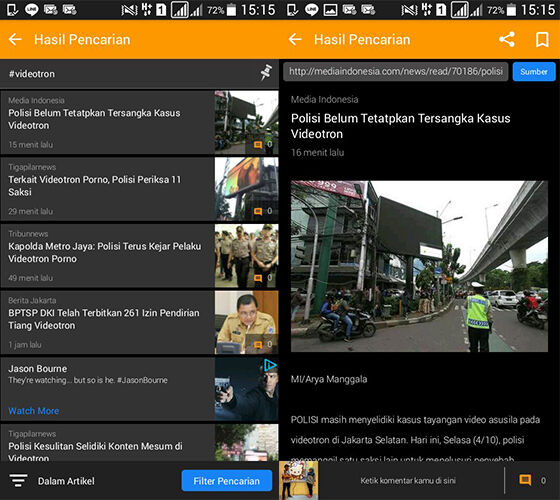Tap thumbnail of Terkait Videotron Porno result
This screenshot has height=500, width=560.
tap(246, 189)
